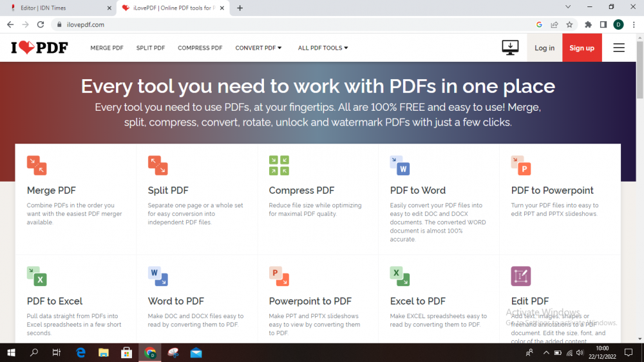Click the Edit PDF tool icon
644x362 pixels.
(521, 276)
